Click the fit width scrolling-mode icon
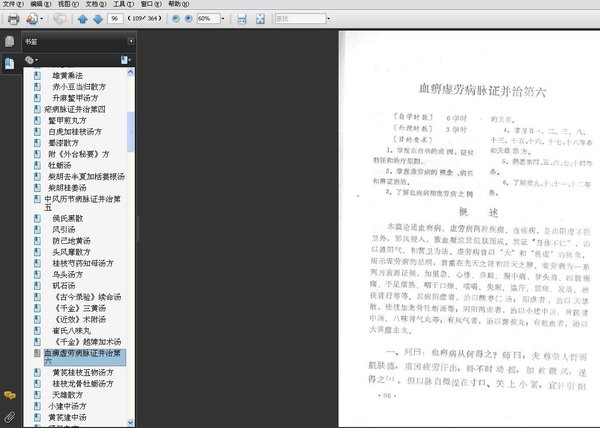This screenshot has height=428, width=600. coord(242,19)
